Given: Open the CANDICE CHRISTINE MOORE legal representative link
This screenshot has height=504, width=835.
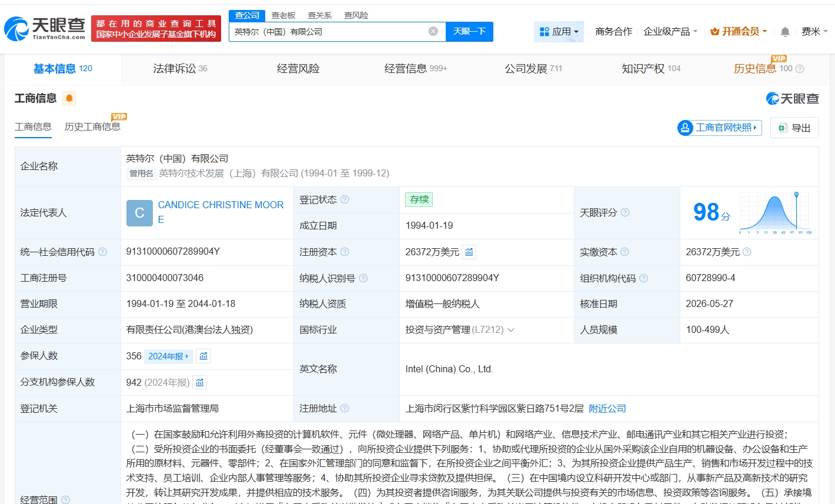Looking at the screenshot, I should 221,212.
